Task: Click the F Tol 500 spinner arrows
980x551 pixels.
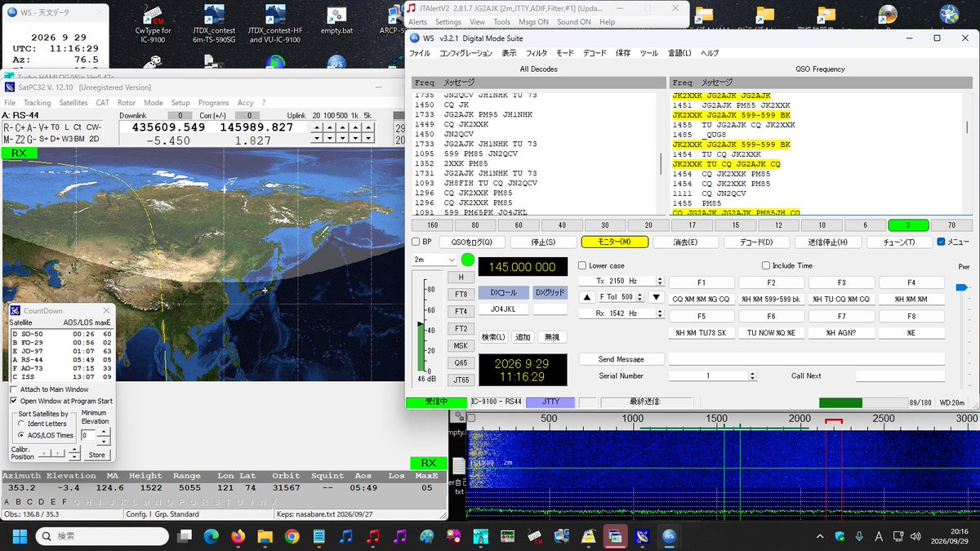Action: point(640,297)
